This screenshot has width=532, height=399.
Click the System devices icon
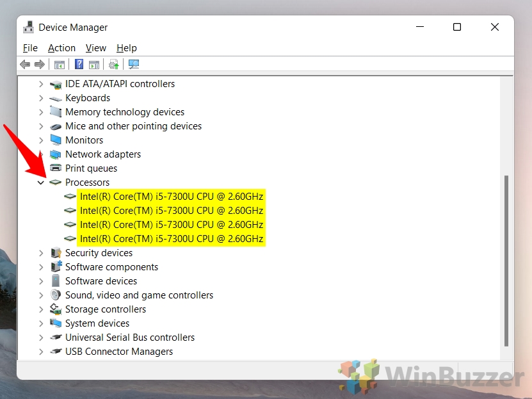56,323
